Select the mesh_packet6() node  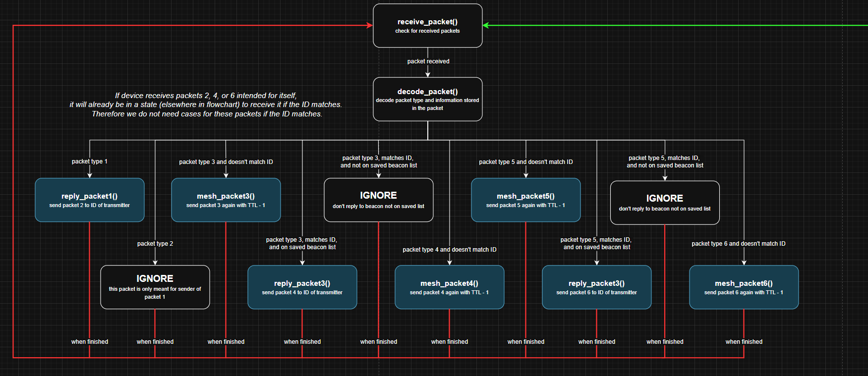[x=744, y=287]
